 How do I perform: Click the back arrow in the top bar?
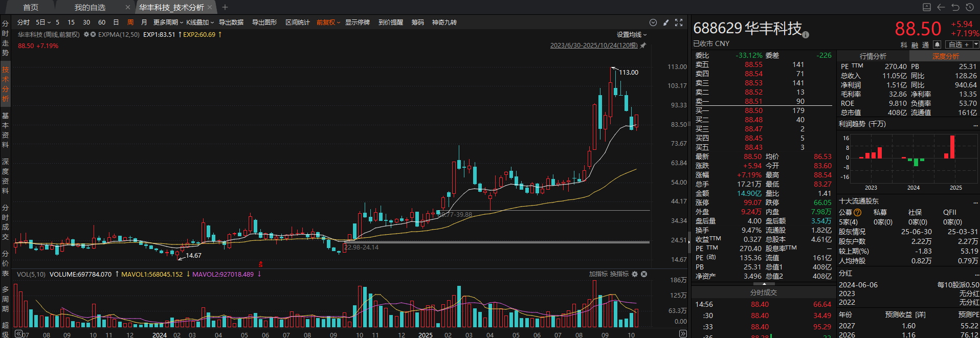pyautogui.click(x=941, y=7)
